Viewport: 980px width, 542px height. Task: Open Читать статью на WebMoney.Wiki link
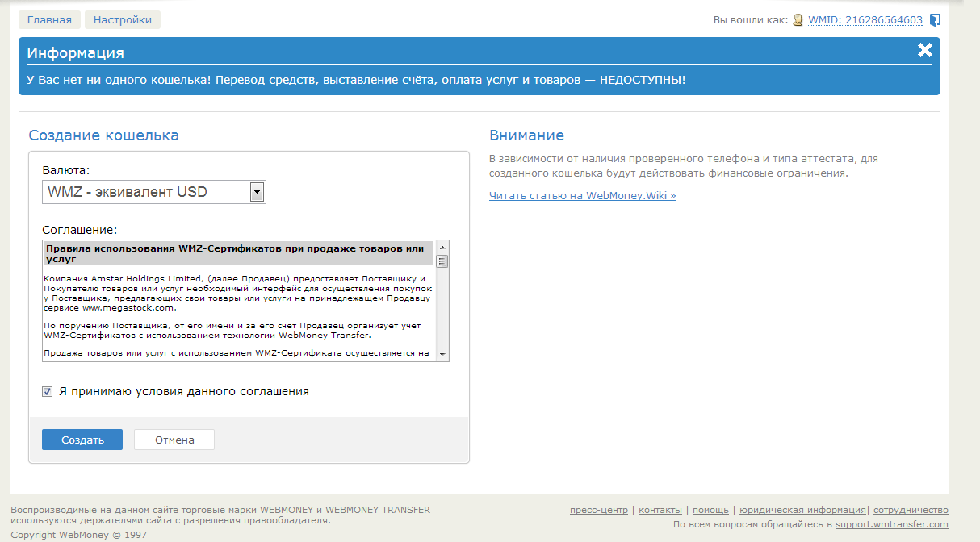tap(583, 195)
